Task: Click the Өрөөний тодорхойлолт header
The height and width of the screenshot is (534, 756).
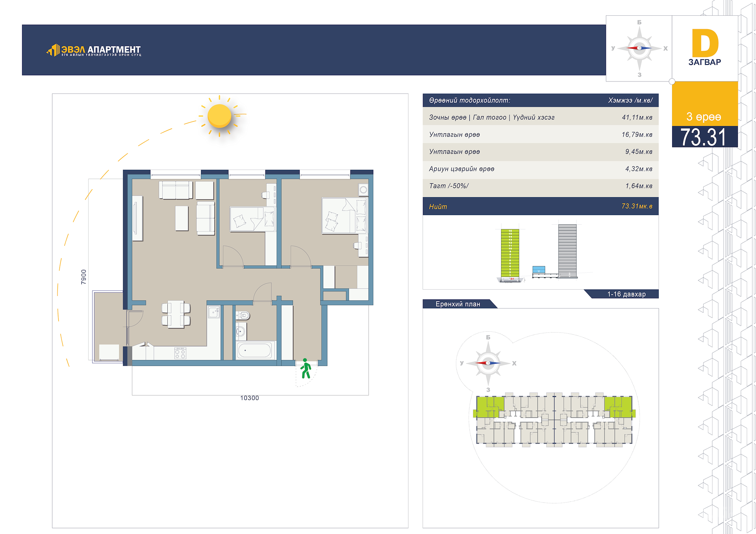Action: (x=469, y=100)
